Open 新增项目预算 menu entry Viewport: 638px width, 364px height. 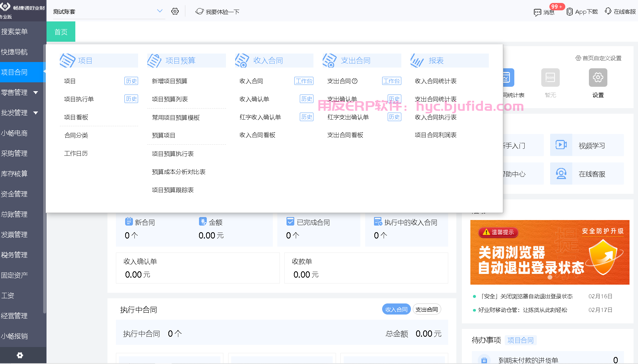169,81
